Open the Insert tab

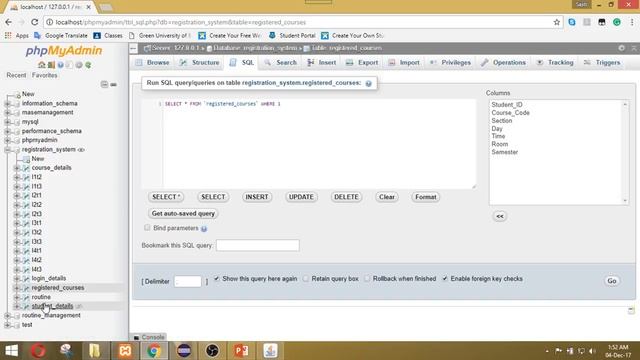click(x=322, y=62)
